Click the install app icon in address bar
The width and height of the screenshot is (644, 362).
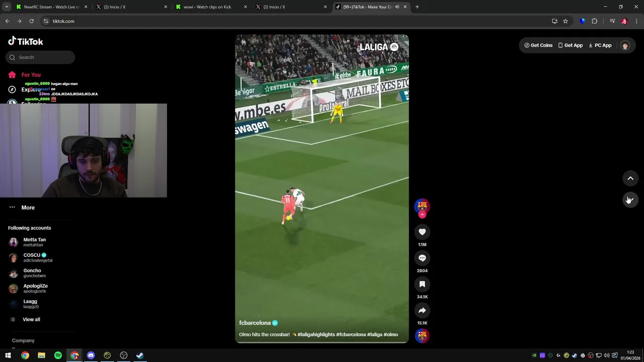554,21
